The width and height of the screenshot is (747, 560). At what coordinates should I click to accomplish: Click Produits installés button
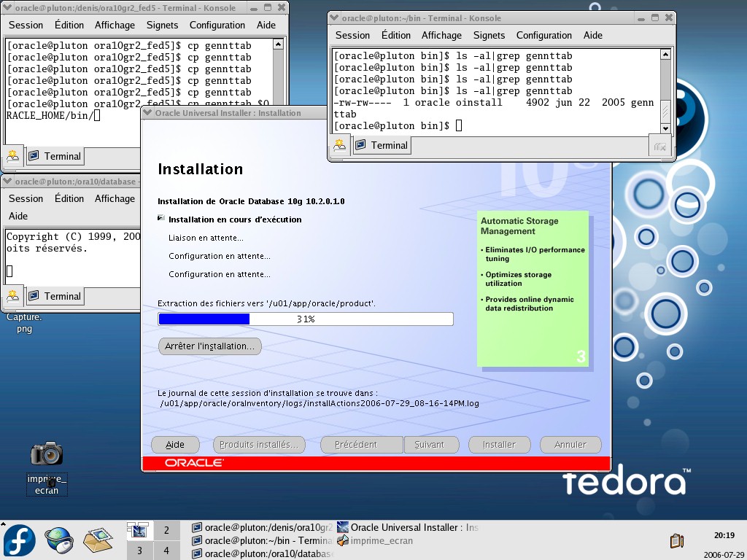[259, 444]
